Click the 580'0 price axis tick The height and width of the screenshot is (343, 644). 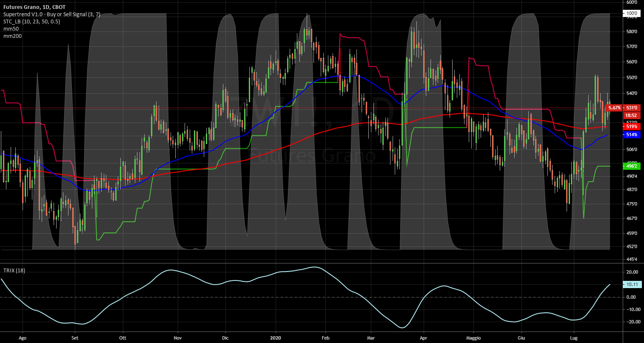point(632,31)
